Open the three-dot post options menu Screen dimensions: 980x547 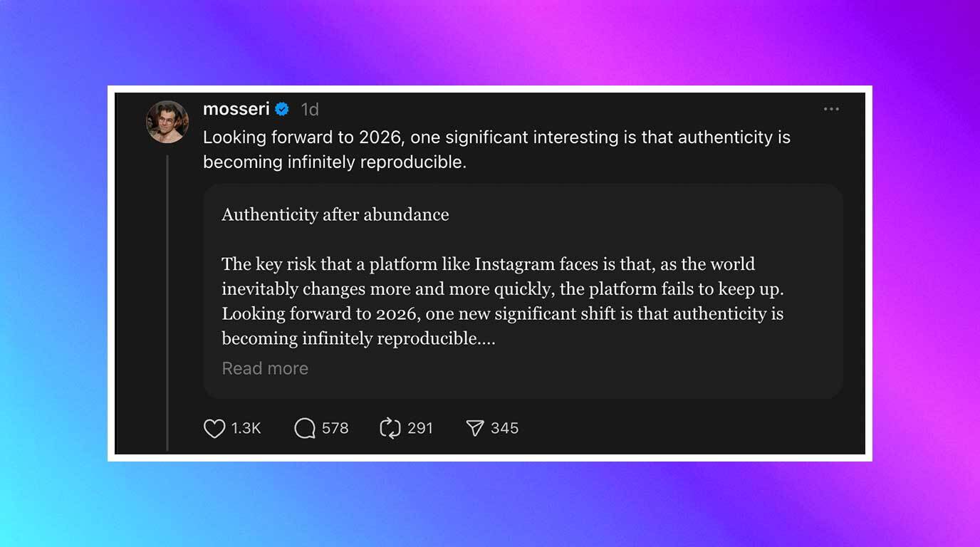(x=831, y=109)
